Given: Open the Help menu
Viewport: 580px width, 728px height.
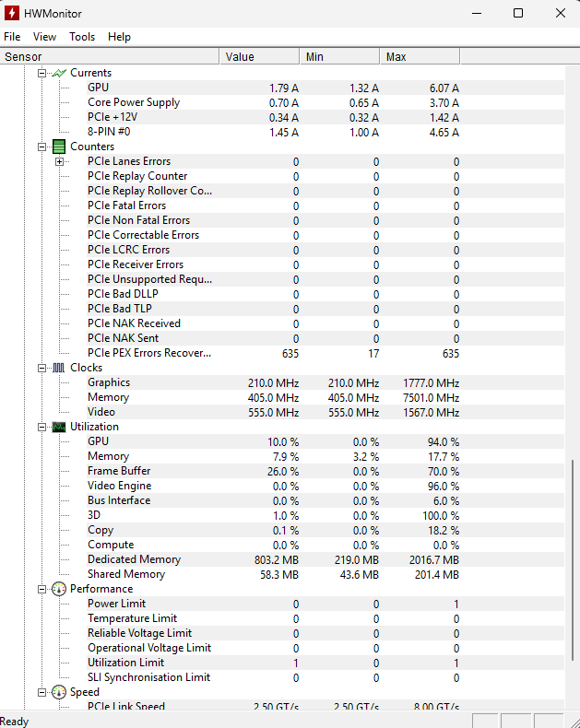Looking at the screenshot, I should 120,37.
